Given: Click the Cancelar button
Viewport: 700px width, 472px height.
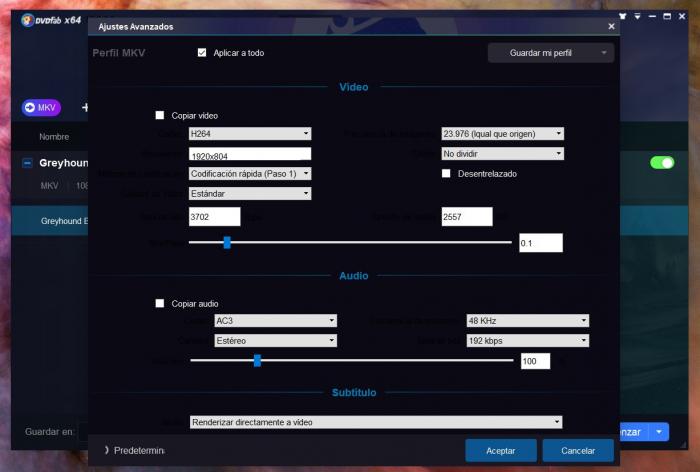Looking at the screenshot, I should (x=578, y=451).
